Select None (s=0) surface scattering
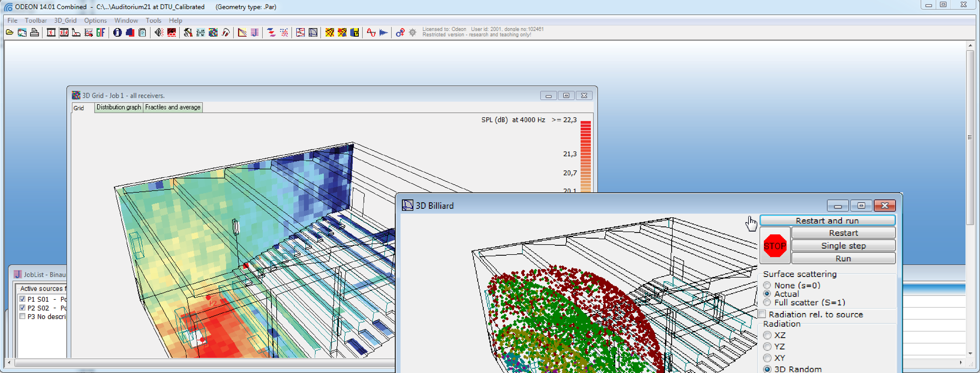The height and width of the screenshot is (373, 980). tap(767, 285)
